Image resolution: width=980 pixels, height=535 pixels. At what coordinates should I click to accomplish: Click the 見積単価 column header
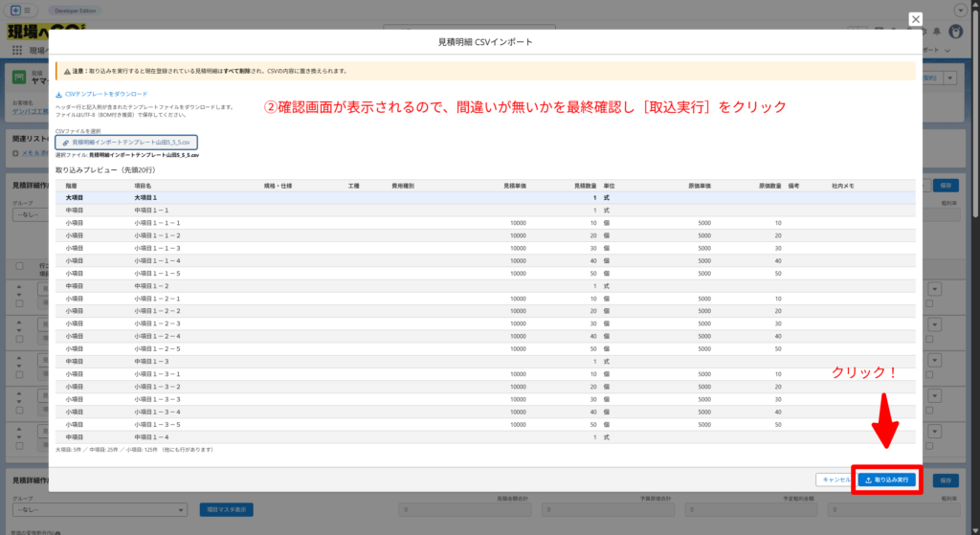[514, 185]
